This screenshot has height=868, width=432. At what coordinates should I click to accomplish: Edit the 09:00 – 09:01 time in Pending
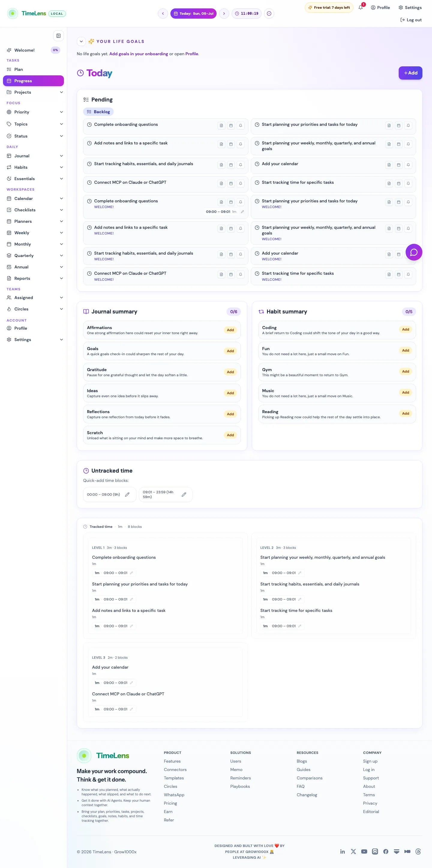pyautogui.click(x=242, y=212)
